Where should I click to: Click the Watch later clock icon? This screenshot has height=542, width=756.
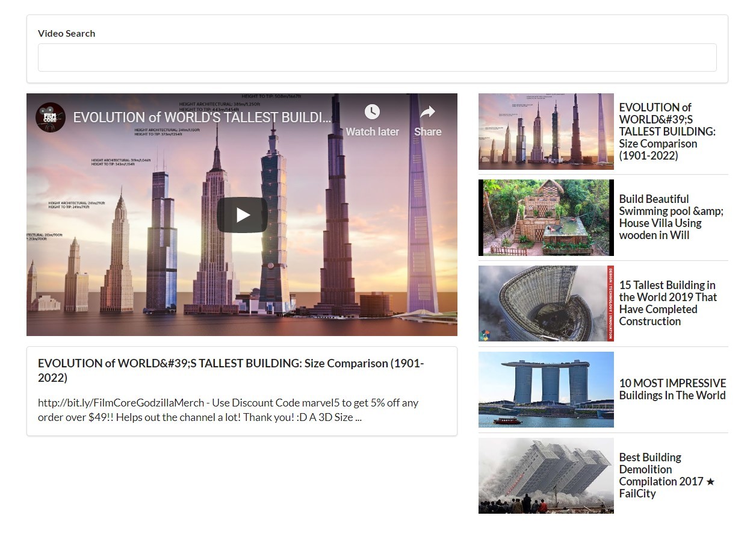(x=372, y=112)
